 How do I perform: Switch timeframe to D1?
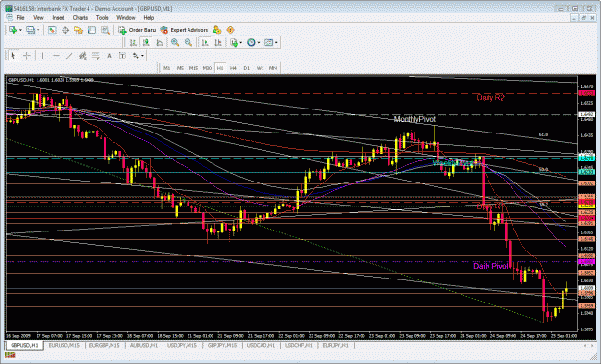pyautogui.click(x=246, y=68)
